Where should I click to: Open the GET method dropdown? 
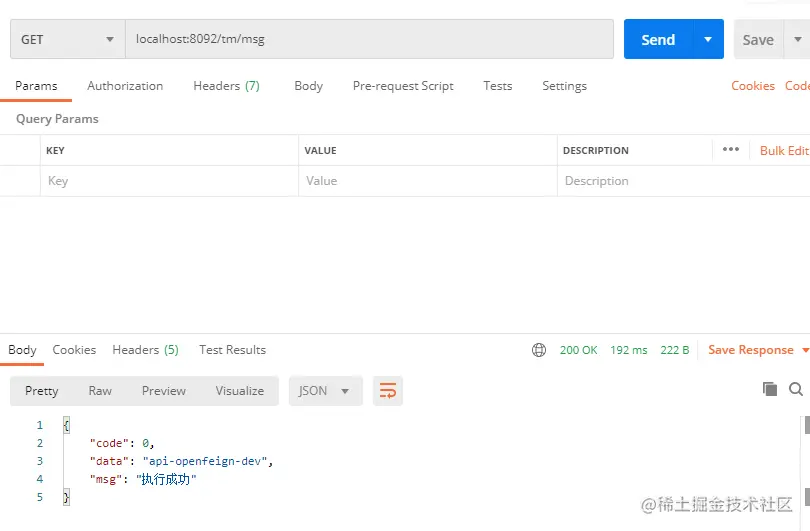click(x=68, y=39)
